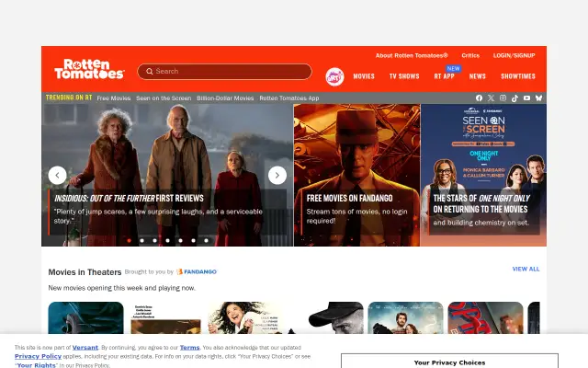
Task: Click the Movies in Theaters heading
Action: [85, 272]
